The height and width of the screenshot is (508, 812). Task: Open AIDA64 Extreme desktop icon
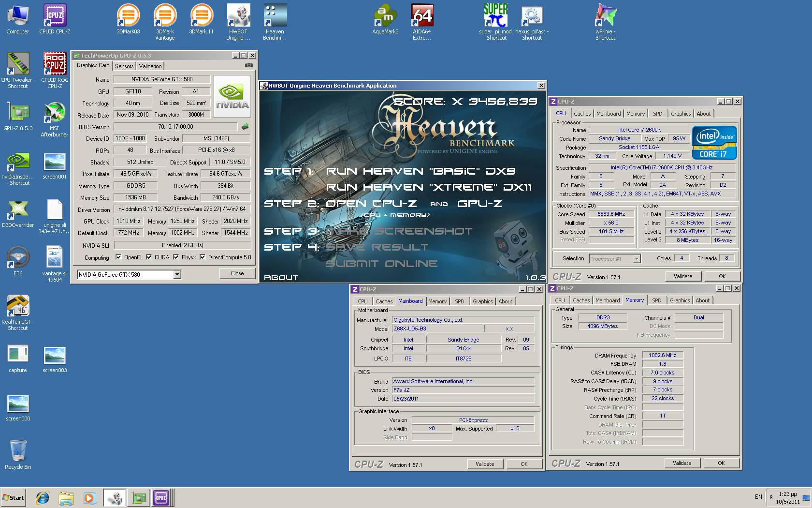(x=422, y=22)
